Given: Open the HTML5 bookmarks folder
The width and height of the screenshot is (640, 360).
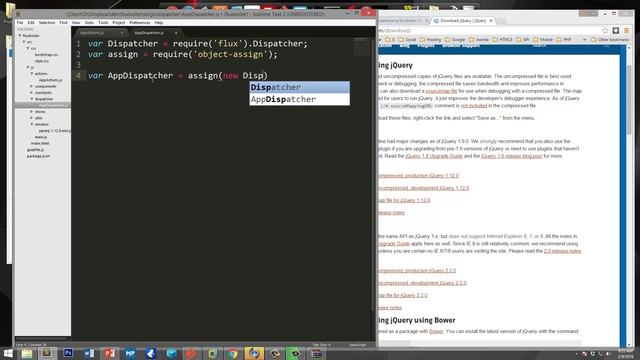Looking at the screenshot, I should (x=503, y=40).
